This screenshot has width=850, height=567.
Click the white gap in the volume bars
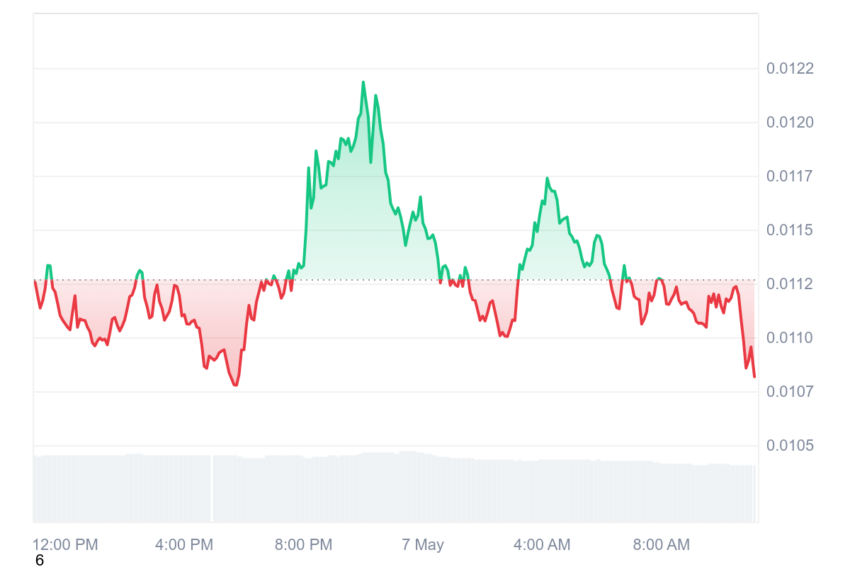211,488
